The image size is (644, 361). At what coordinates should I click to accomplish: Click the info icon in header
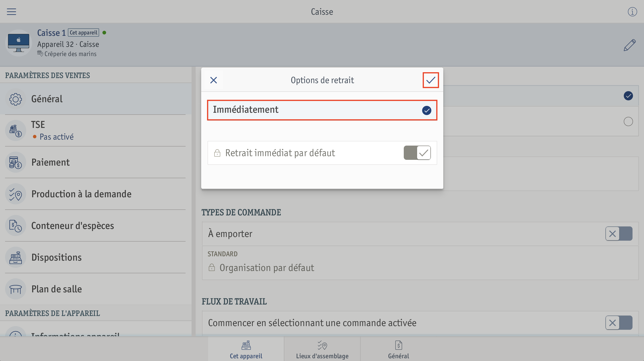coord(632,11)
